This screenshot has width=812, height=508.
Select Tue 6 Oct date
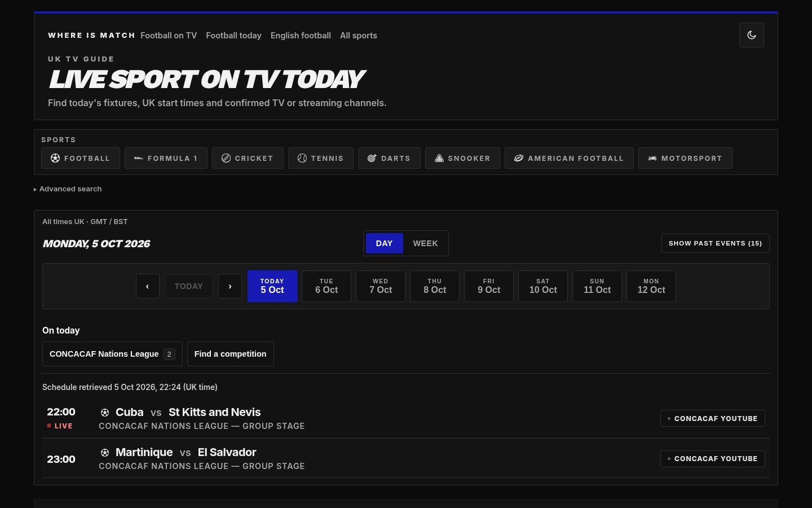326,286
